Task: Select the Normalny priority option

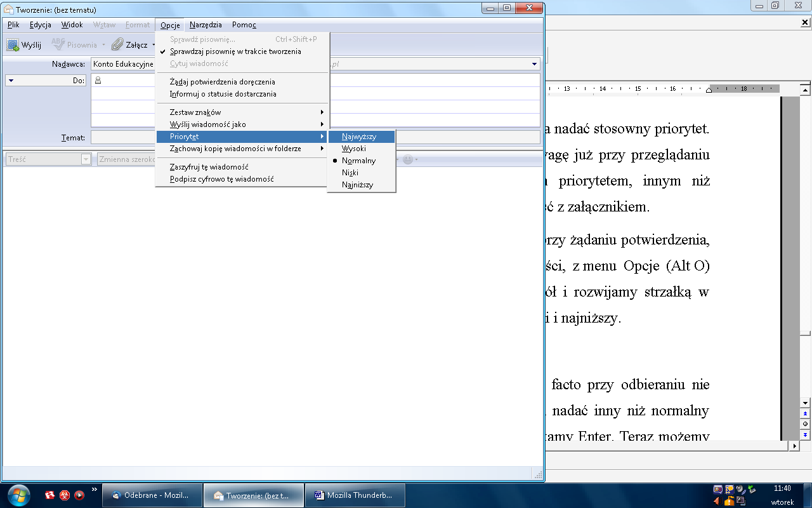Action: (362, 161)
